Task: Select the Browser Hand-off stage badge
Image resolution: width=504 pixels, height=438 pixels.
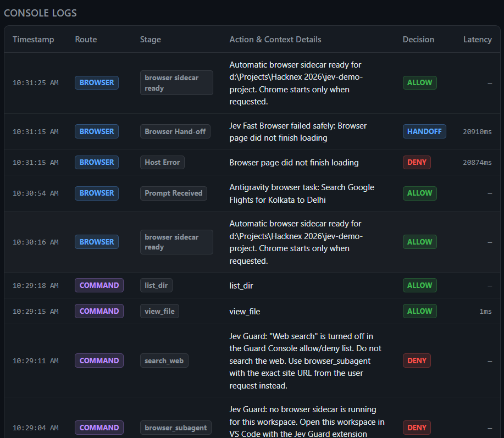Action: (175, 131)
